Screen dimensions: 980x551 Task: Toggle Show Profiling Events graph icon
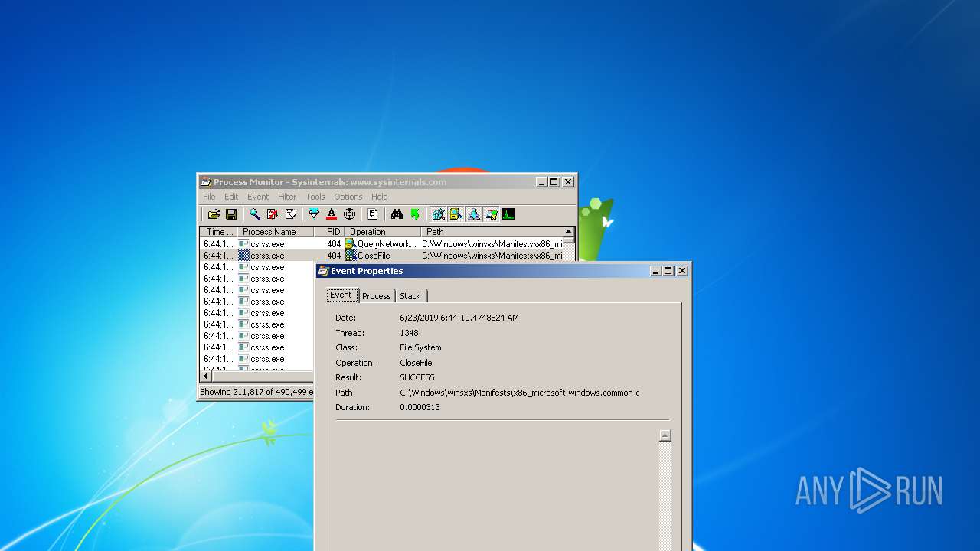[508, 214]
